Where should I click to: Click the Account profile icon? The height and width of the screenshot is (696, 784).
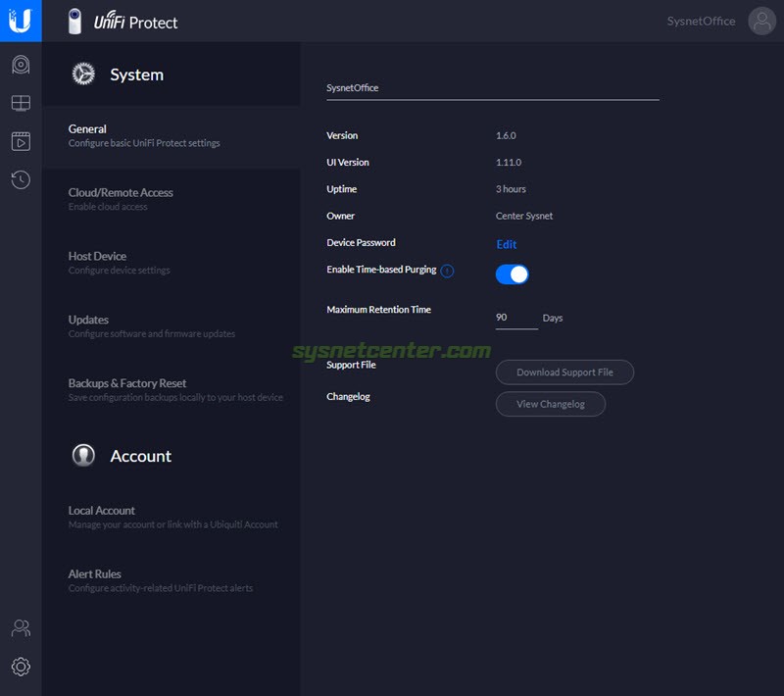coord(83,456)
